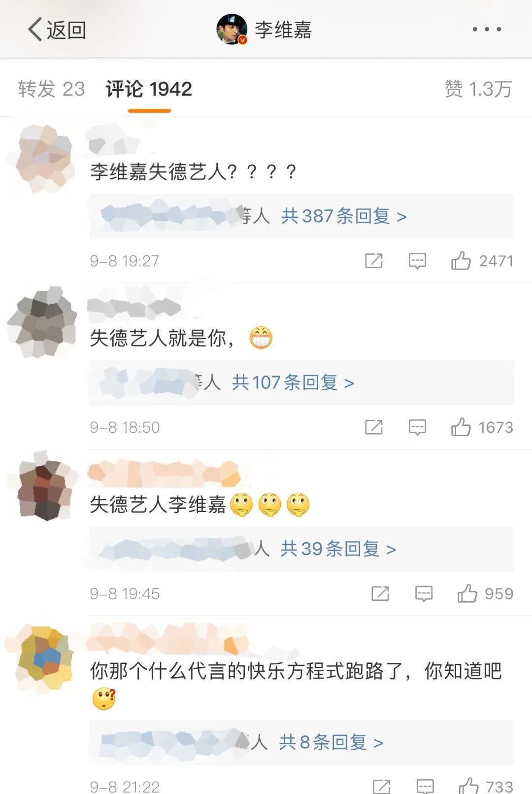Expand 共107条回复 replies
Image resolution: width=532 pixels, height=794 pixels.
(x=293, y=382)
